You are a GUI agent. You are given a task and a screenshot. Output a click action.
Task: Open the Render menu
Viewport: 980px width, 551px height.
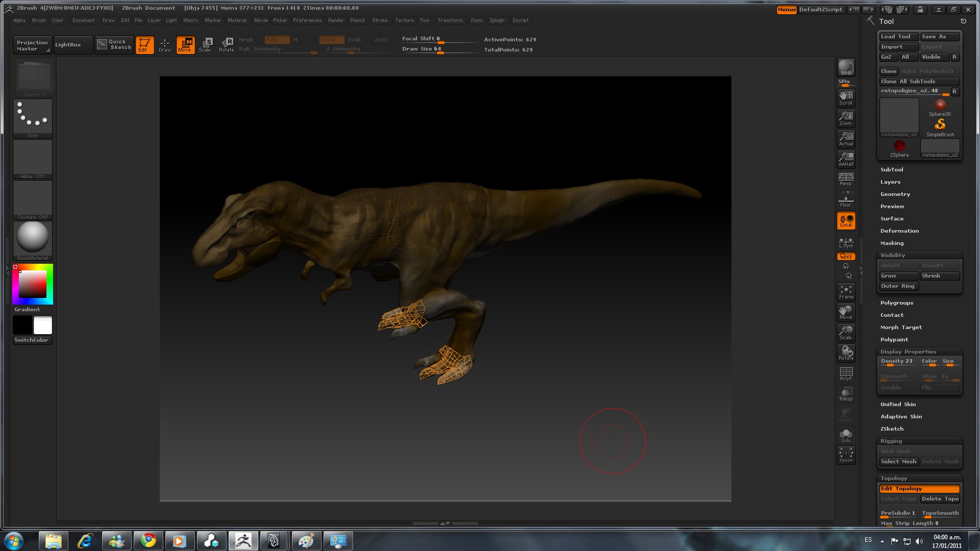click(x=336, y=20)
